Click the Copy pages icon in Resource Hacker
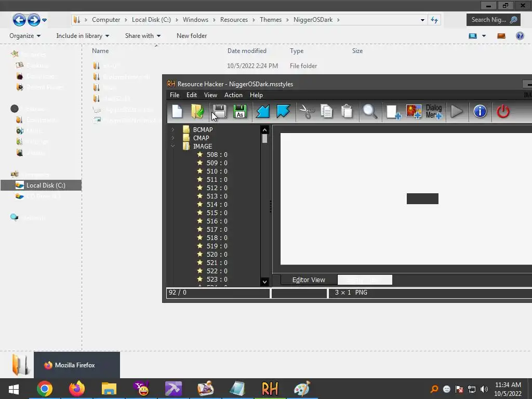 327,111
